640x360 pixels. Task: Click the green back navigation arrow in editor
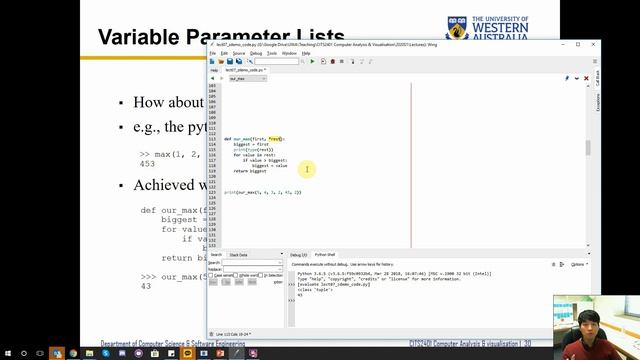[212, 78]
